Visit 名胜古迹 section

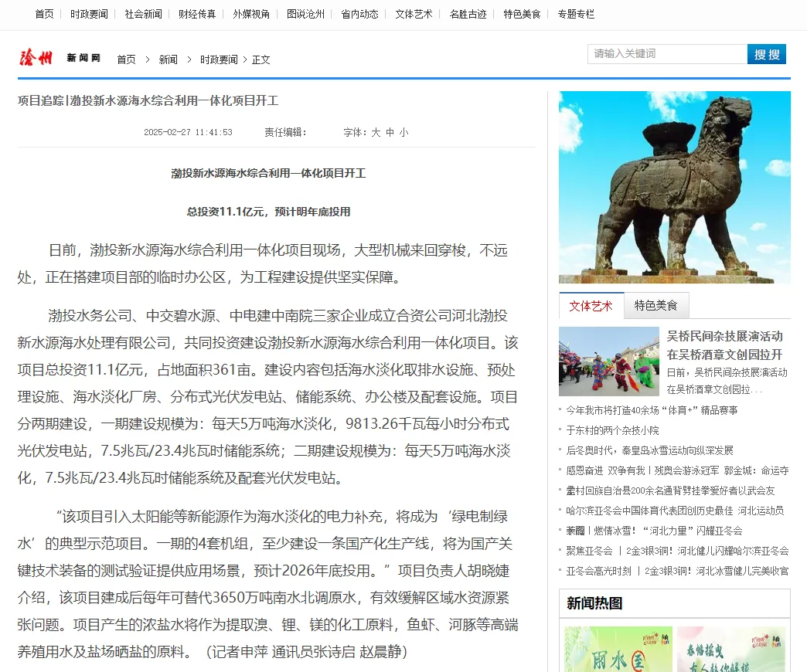468,14
